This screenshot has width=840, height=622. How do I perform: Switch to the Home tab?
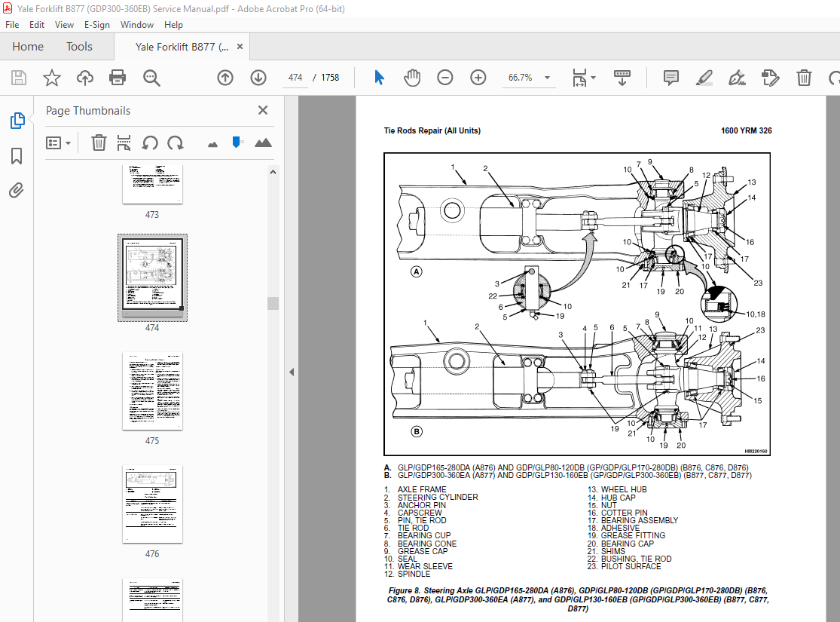coord(28,47)
